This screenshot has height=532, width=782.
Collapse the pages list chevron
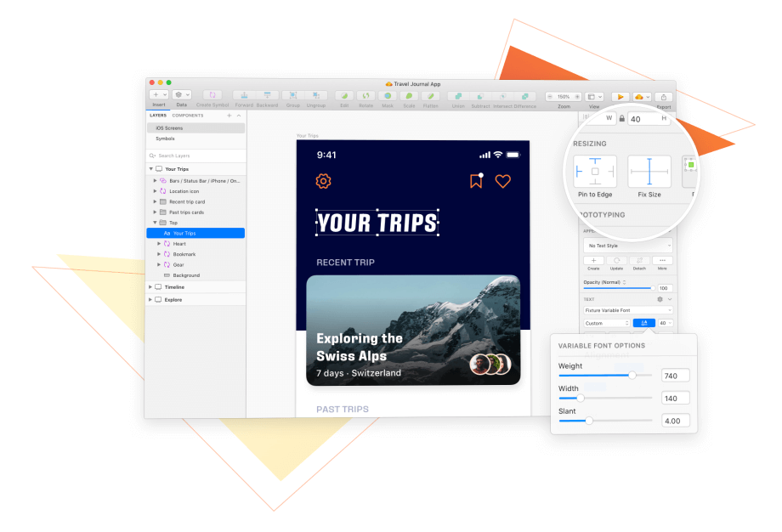tap(239, 116)
